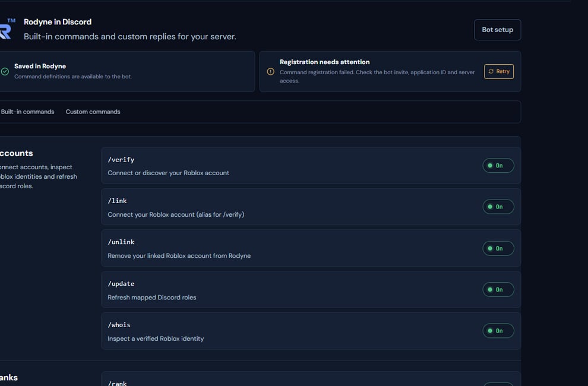This screenshot has height=386, width=588.
Task: Click the green Saved in Rodyne checkmark icon
Action: [x=5, y=71]
